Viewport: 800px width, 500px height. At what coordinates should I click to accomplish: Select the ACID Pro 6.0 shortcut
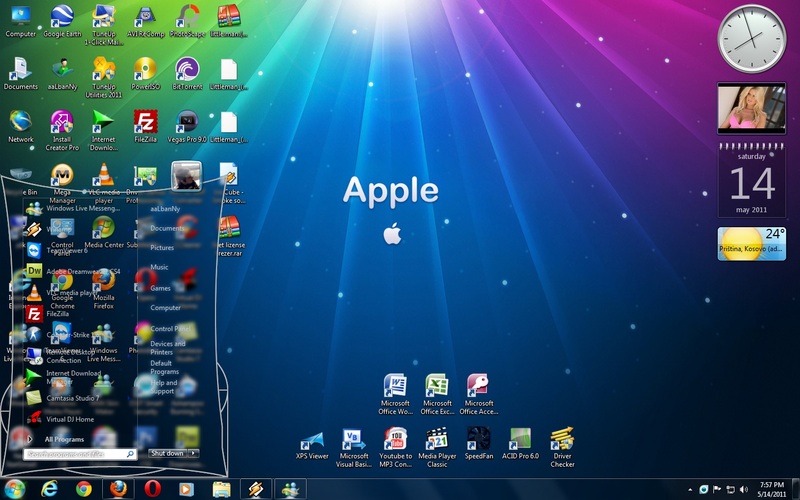(x=520, y=444)
